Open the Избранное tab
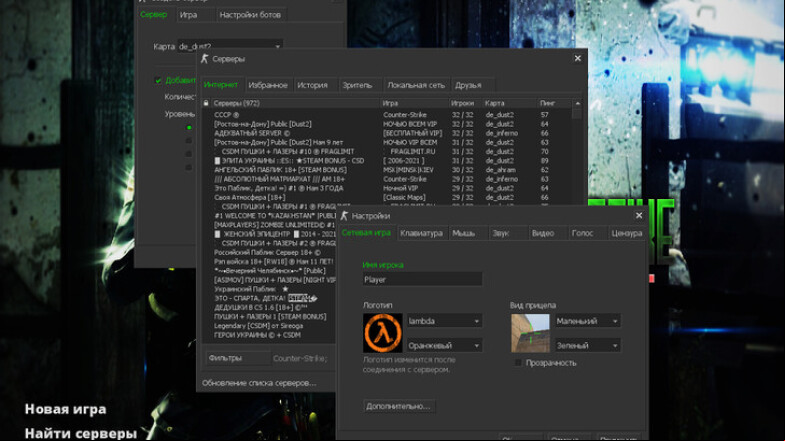This screenshot has height=441, width=785. pyautogui.click(x=268, y=85)
